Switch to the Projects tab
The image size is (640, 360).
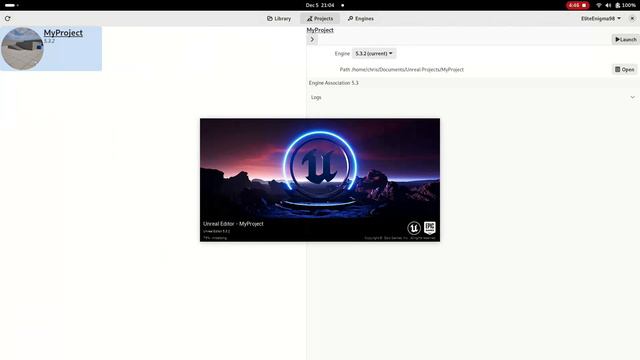pos(320,18)
